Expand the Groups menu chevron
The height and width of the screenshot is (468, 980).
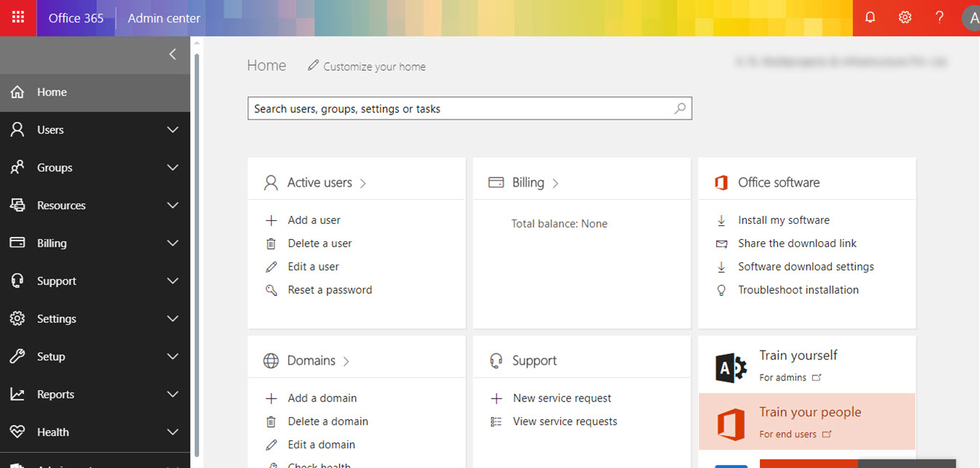coord(173,168)
